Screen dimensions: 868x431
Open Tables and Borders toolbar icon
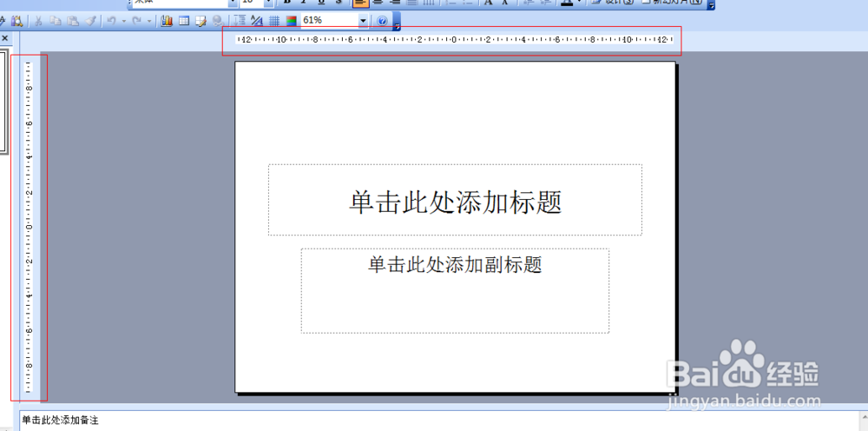pyautogui.click(x=201, y=21)
